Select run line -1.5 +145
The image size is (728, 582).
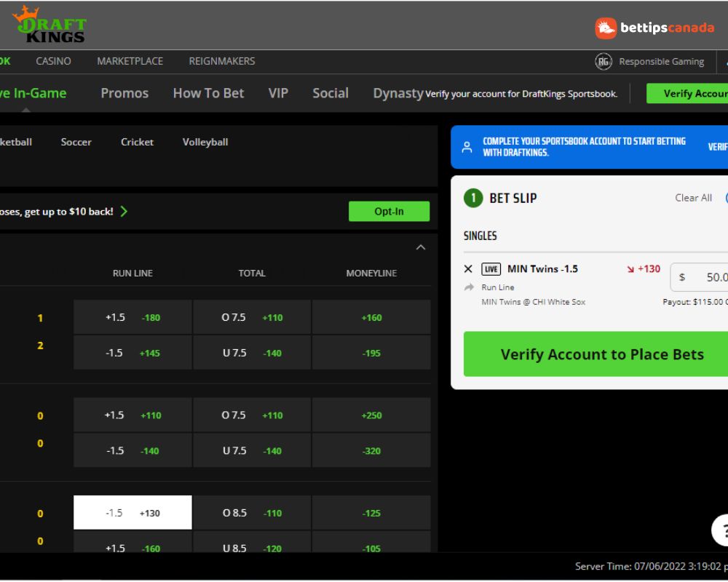pos(132,353)
